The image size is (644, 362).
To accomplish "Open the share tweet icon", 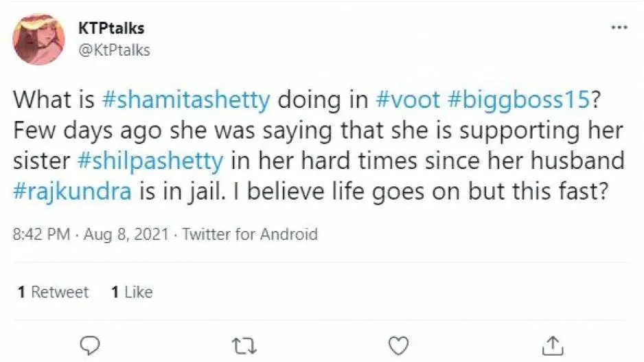I will 553,343.
